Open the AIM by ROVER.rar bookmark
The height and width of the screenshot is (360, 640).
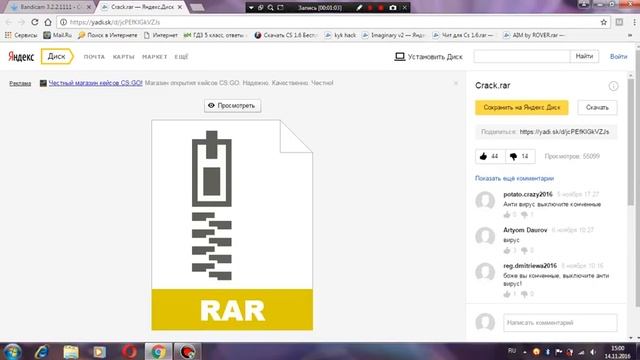pyautogui.click(x=533, y=36)
